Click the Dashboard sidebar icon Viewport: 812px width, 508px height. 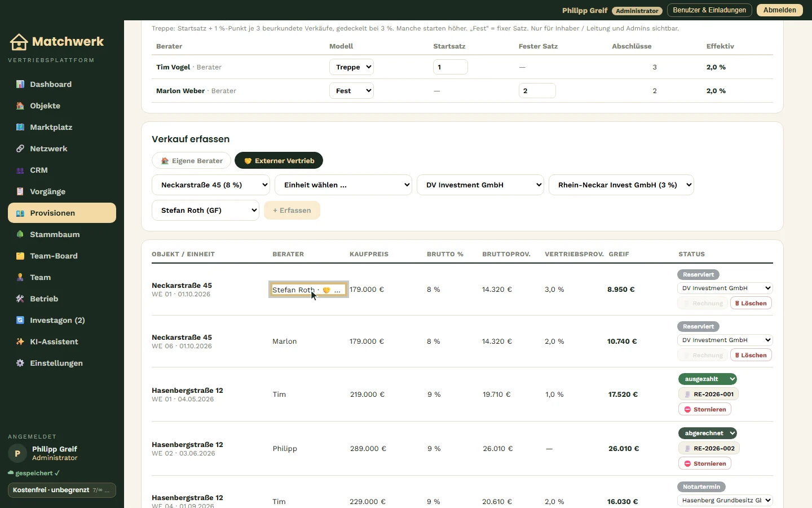[20, 84]
